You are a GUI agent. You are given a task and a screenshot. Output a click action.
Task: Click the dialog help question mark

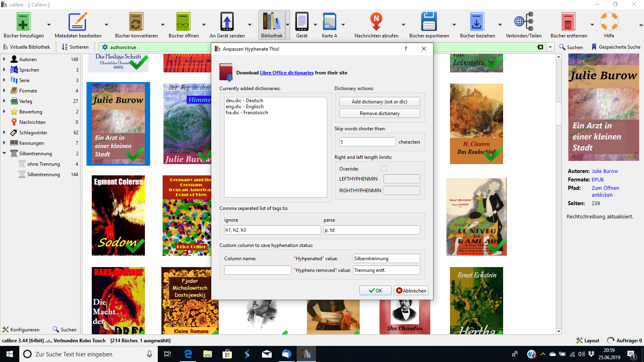point(405,49)
